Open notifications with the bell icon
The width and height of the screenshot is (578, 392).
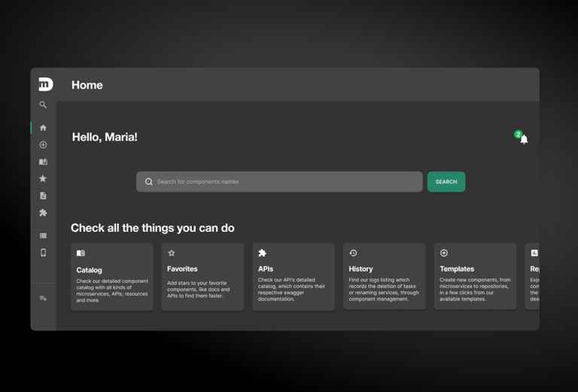click(x=524, y=139)
